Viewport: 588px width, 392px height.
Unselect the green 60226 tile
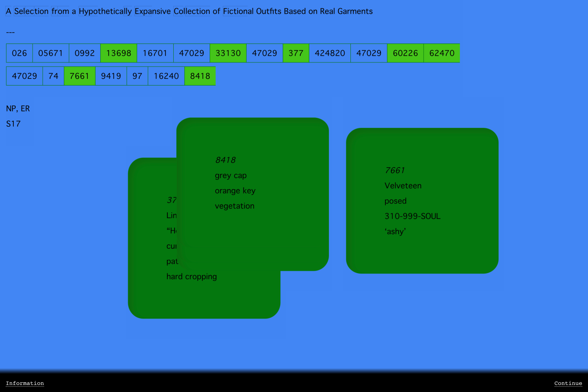click(x=405, y=53)
